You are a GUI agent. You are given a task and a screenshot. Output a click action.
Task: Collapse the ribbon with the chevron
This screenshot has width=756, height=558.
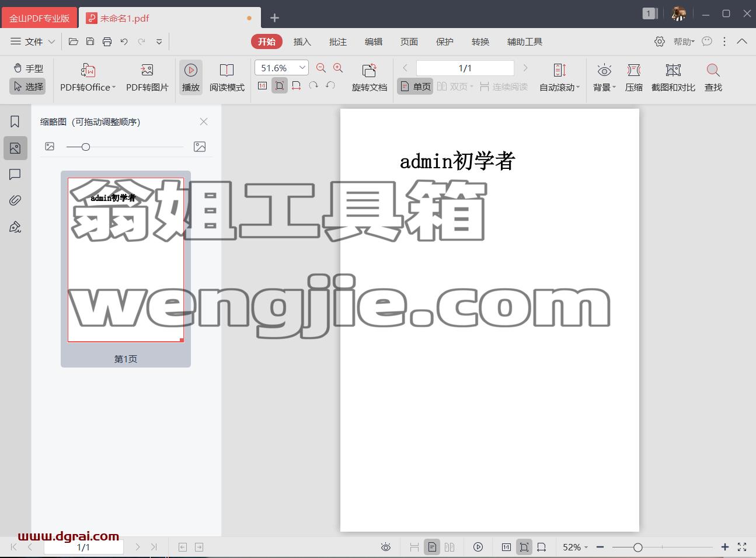pos(742,41)
